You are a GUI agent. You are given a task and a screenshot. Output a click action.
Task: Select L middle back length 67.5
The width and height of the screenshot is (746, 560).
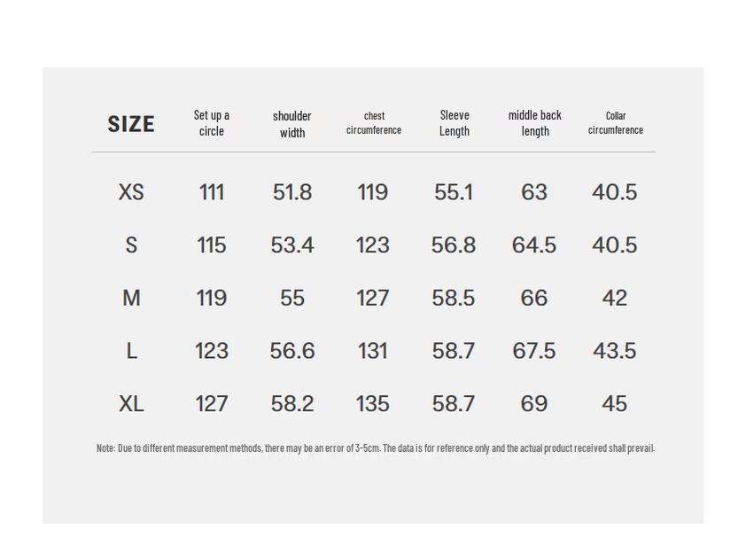point(534,352)
